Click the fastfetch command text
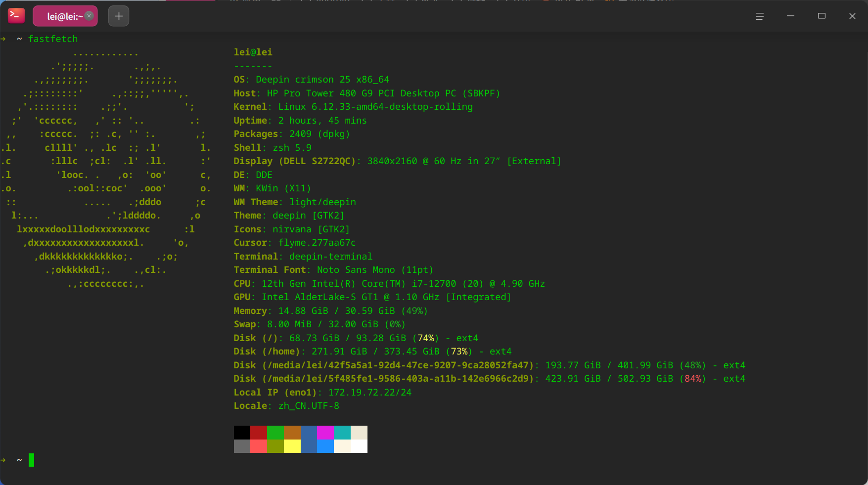This screenshot has width=868, height=485. click(x=53, y=39)
